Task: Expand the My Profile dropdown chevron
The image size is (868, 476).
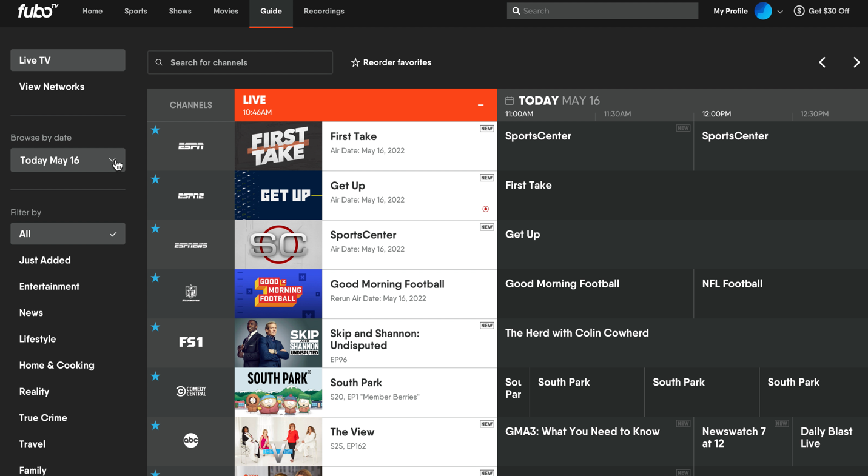Action: [780, 12]
